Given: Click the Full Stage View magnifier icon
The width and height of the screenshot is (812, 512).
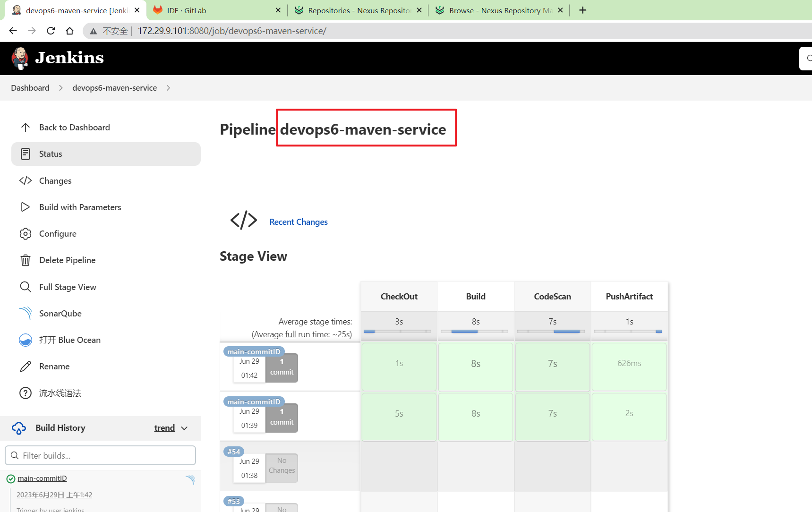Looking at the screenshot, I should click(x=26, y=287).
